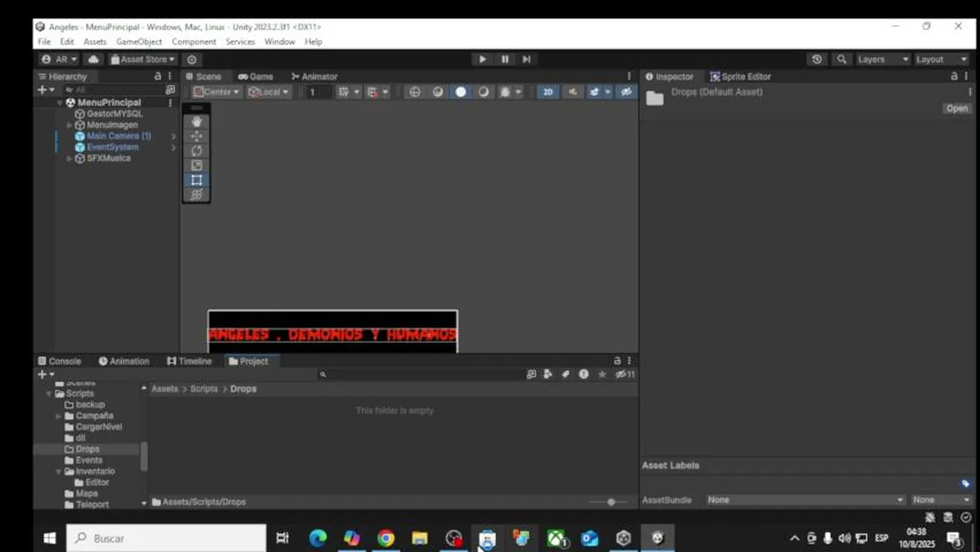Click Draw Mode shaded sphere icon

coord(461,92)
